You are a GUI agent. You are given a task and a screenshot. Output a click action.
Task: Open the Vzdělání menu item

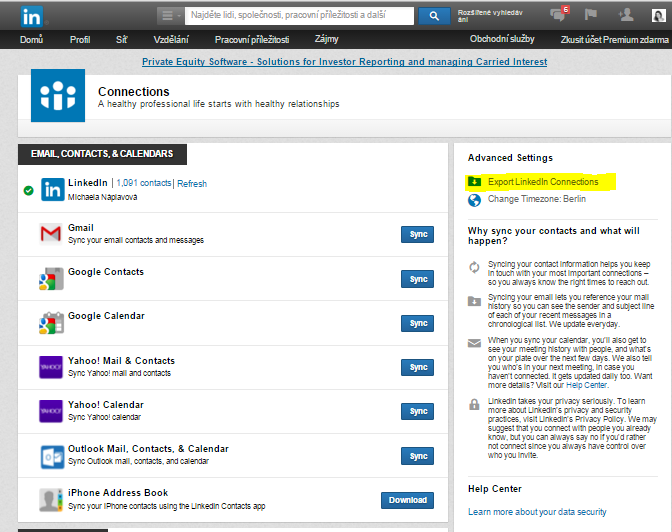pyautogui.click(x=171, y=40)
